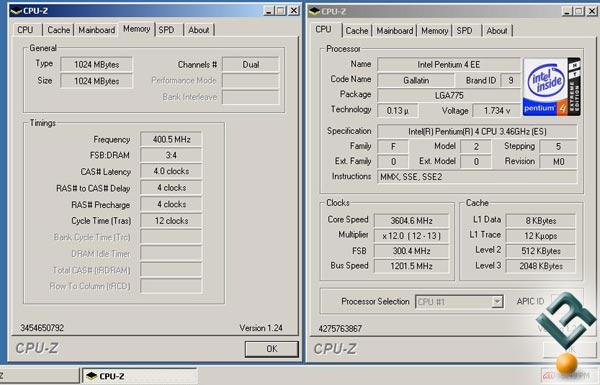Screen dimensions: 600x385
Task: Open About tab in right CPU-Z window
Action: coord(497,31)
